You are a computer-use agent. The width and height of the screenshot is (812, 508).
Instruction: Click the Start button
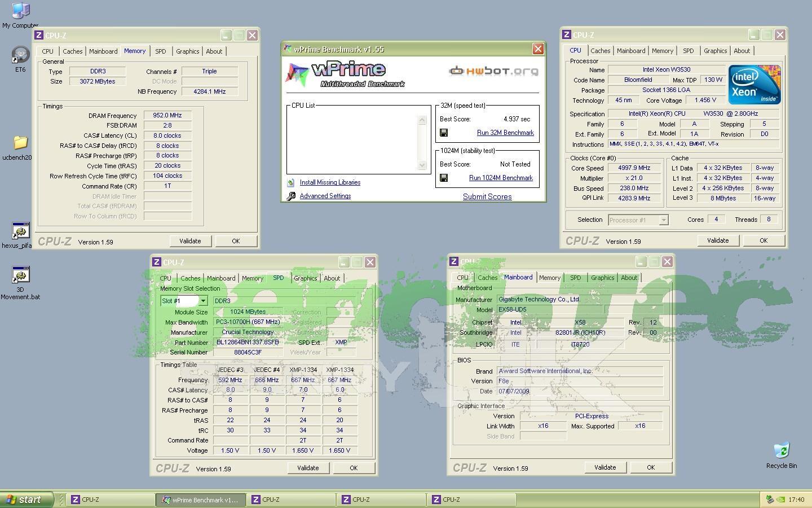click(27, 500)
